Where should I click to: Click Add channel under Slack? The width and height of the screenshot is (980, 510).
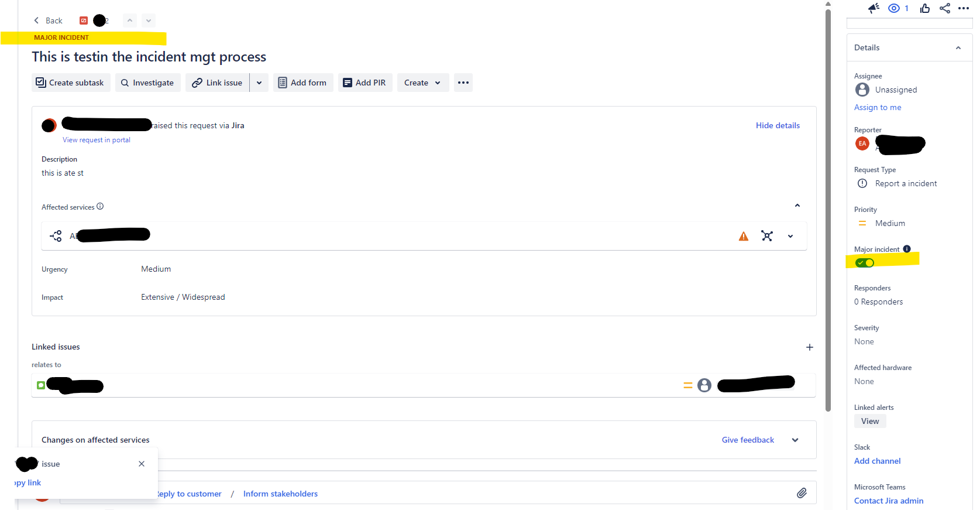point(877,461)
